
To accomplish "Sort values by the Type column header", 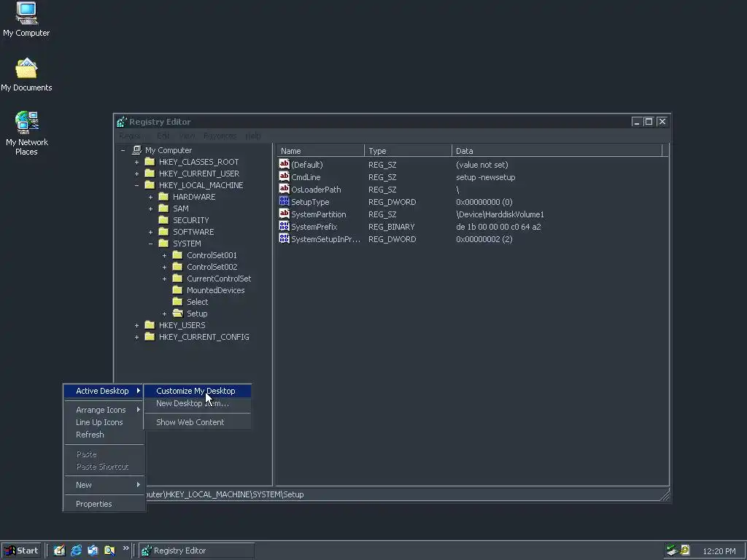I will click(408, 150).
